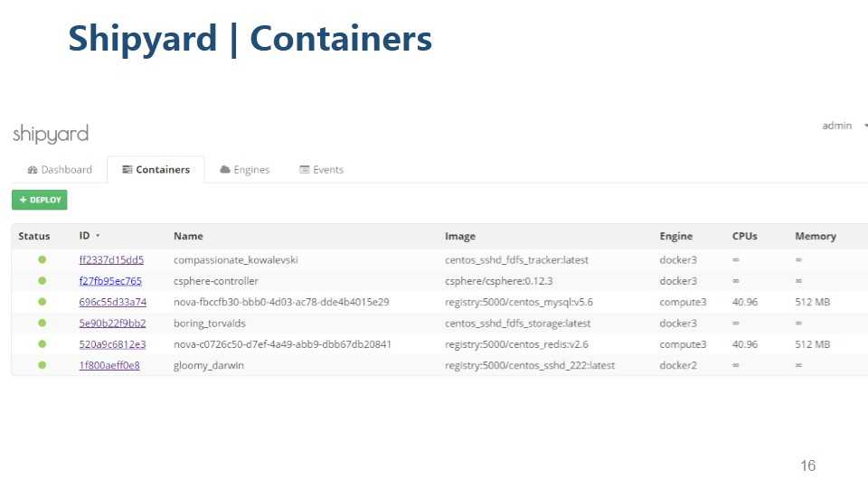Click green status dot for centos_redis container
Screen dimensions: 868x488
[42, 344]
